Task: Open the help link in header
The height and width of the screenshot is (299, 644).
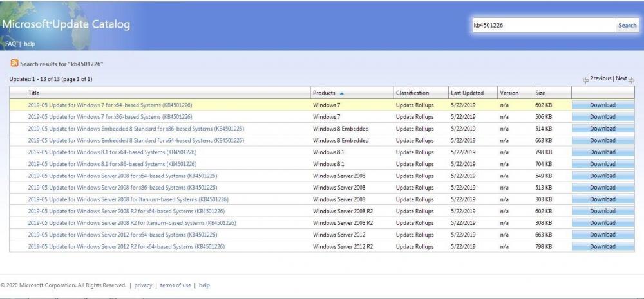Action: [30, 44]
